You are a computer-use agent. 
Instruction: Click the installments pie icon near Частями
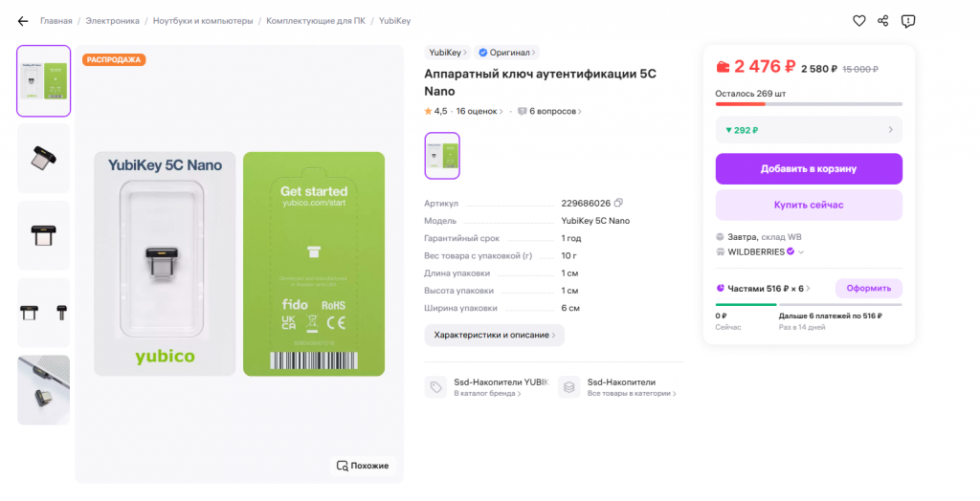click(720, 288)
